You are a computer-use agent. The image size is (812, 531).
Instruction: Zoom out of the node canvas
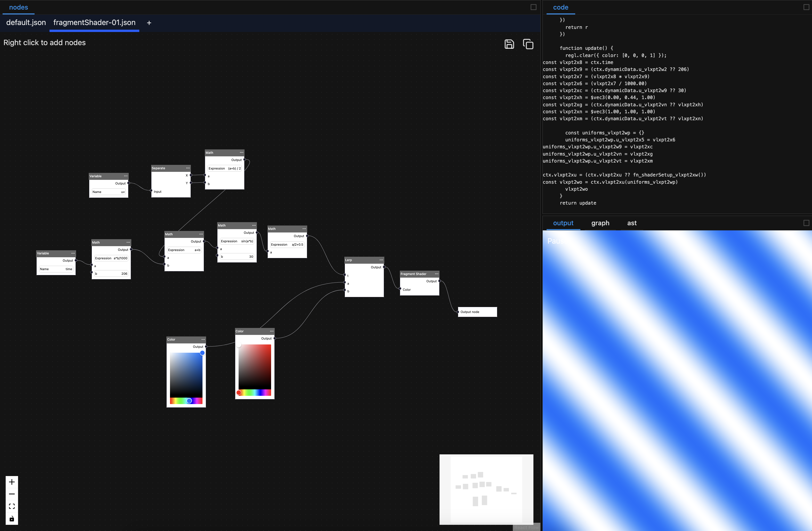click(12, 494)
